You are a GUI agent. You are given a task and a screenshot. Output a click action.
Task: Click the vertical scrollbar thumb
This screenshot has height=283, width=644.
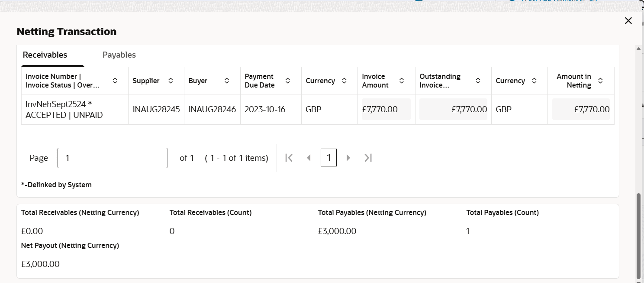(638, 236)
